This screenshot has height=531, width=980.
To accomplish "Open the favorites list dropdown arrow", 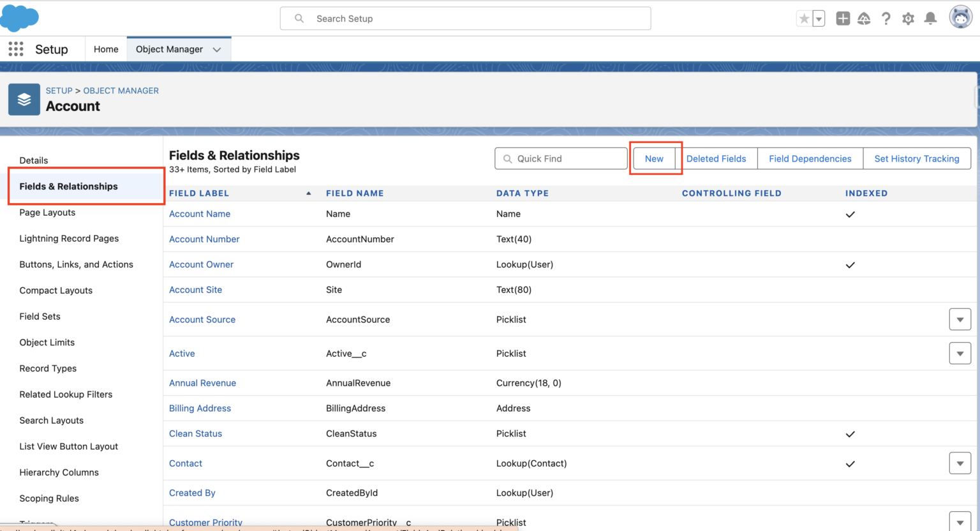I will [x=818, y=19].
